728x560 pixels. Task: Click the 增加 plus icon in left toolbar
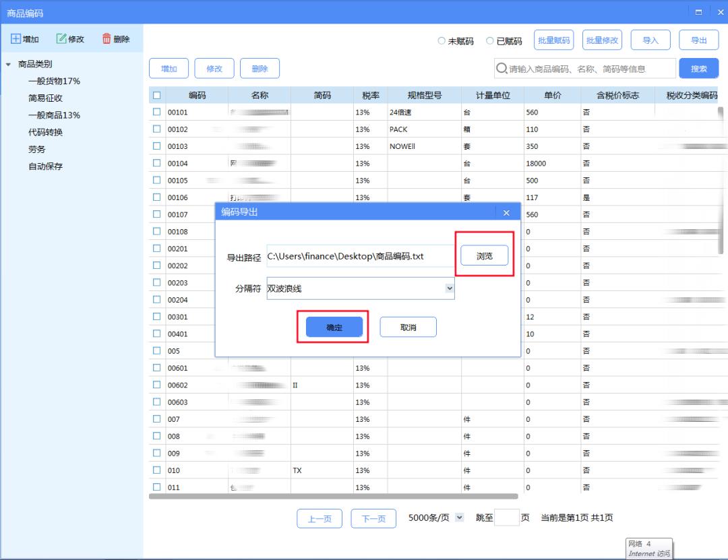15,39
